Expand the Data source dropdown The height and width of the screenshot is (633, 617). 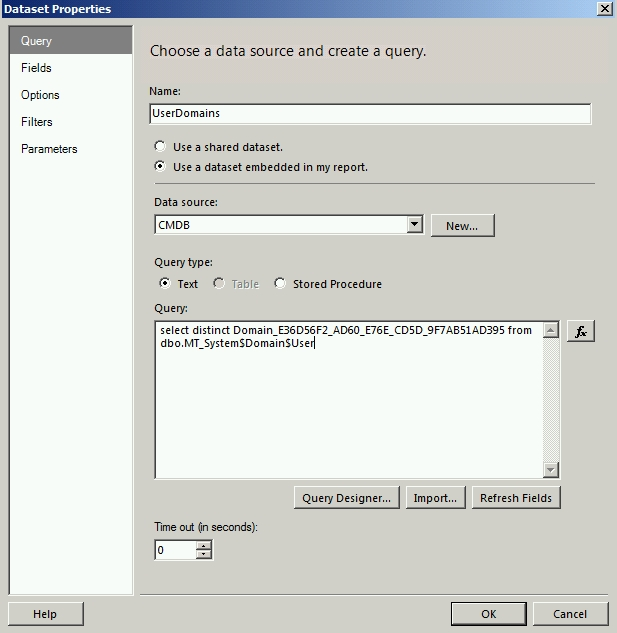[415, 225]
